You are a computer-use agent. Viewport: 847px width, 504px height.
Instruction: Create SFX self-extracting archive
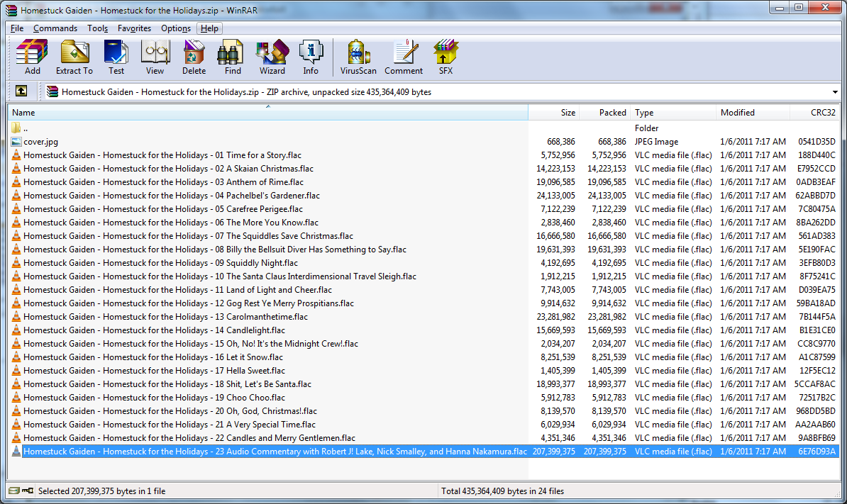445,57
